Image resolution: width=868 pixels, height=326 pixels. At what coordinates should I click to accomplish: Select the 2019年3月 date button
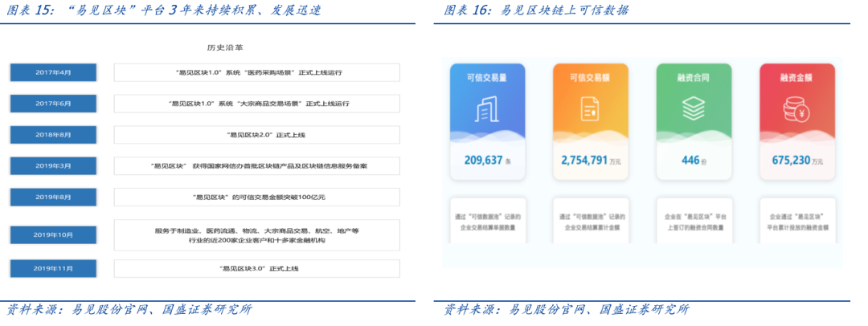coord(53,165)
